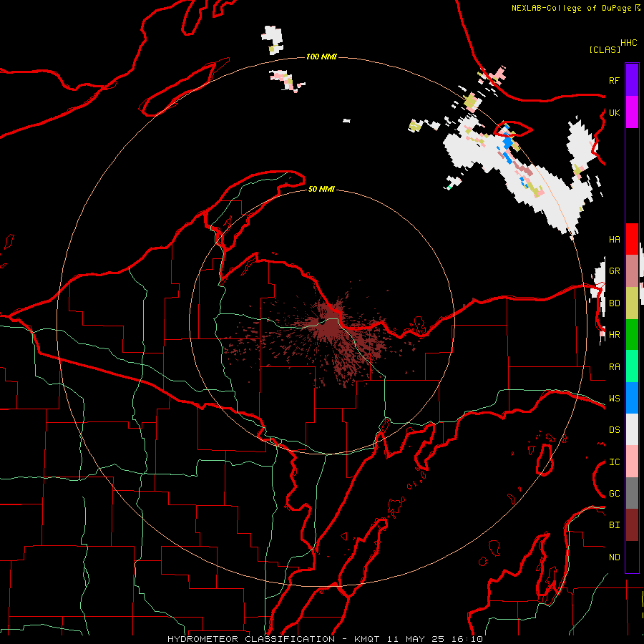
Task: Click the KMQT station identifier in caption
Action: [368, 639]
